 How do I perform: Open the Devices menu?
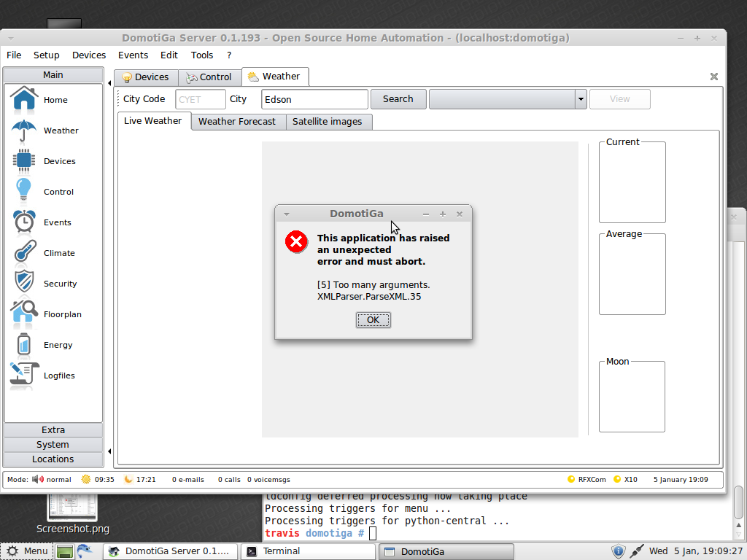89,55
